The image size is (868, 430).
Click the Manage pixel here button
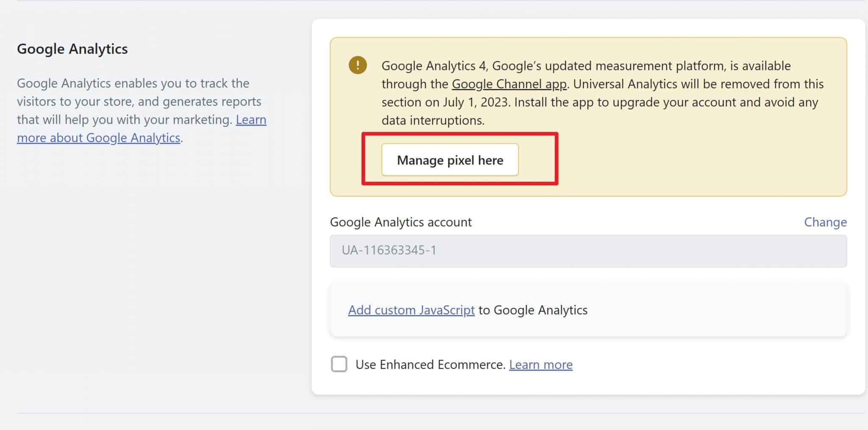(450, 160)
